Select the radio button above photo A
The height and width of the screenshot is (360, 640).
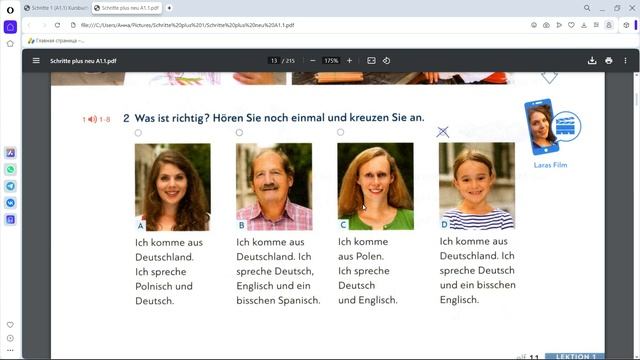138,133
